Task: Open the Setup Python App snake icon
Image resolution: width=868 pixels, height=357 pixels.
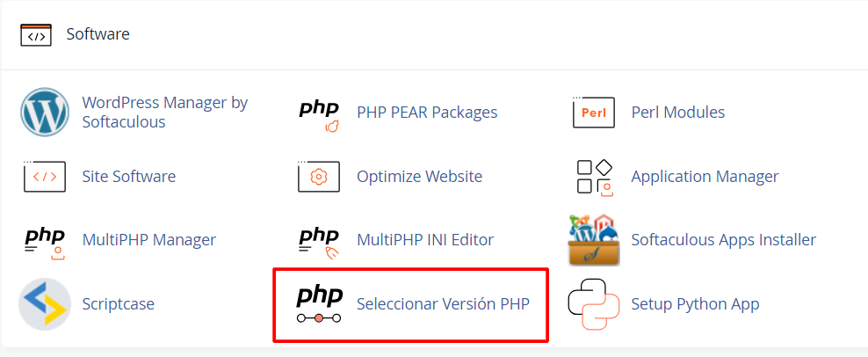Action: [x=594, y=304]
